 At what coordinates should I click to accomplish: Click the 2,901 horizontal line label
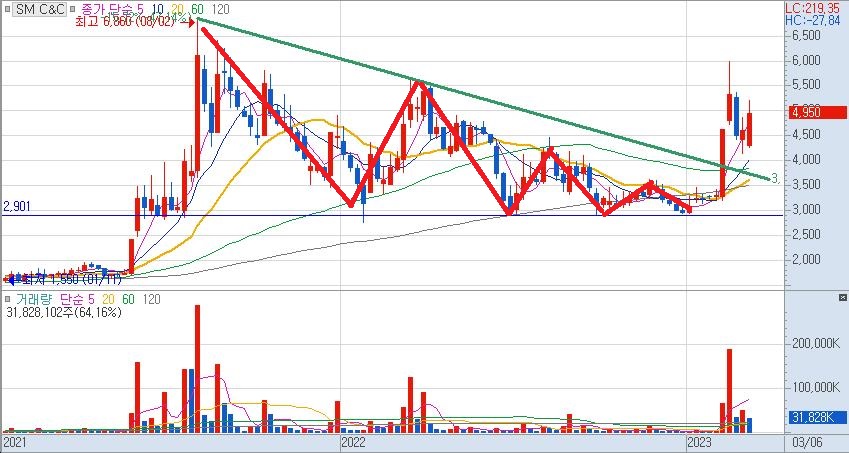(17, 206)
